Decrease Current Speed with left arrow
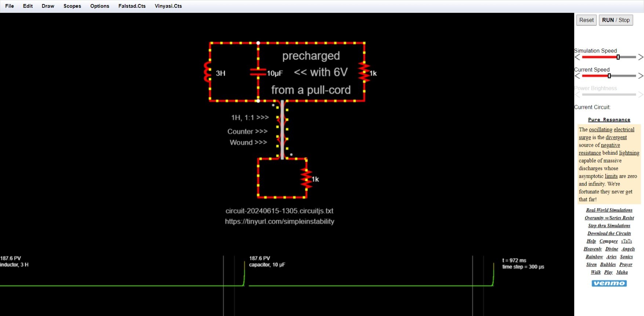 pos(577,76)
